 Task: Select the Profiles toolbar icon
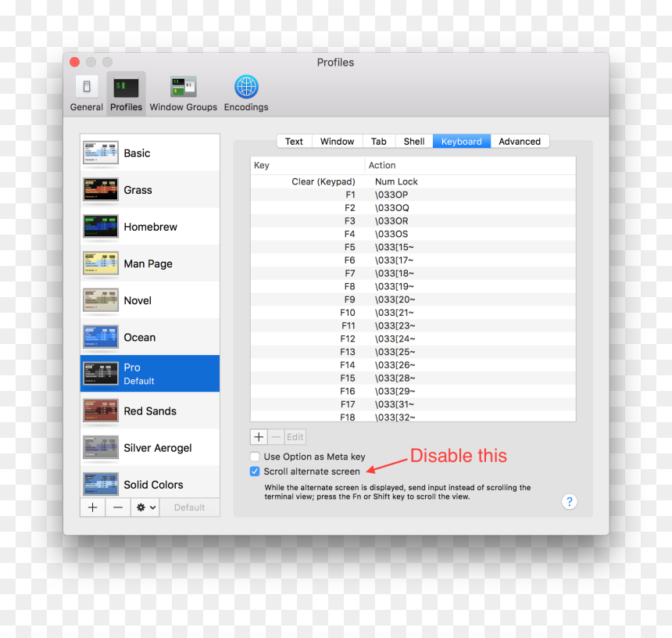point(126,93)
